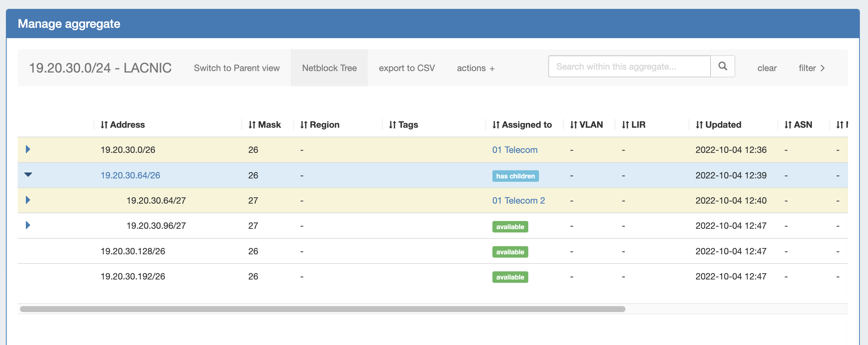Viewport: 868px width, 345px height.
Task: Open the actions + menu
Action: [x=475, y=68]
